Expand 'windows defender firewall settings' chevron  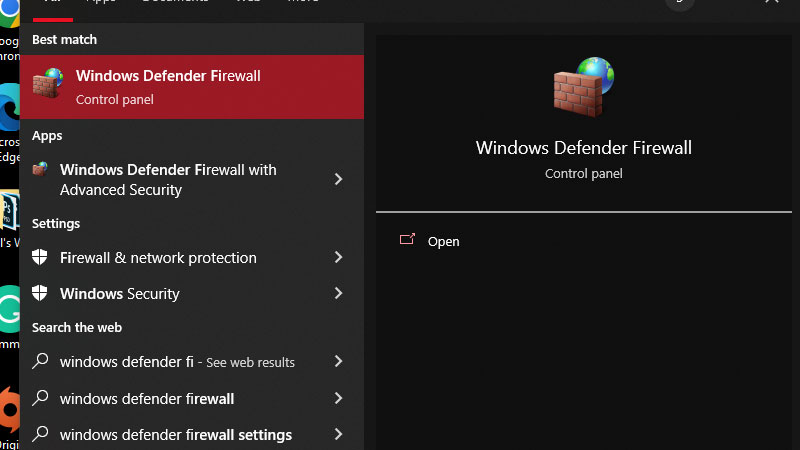pos(338,434)
